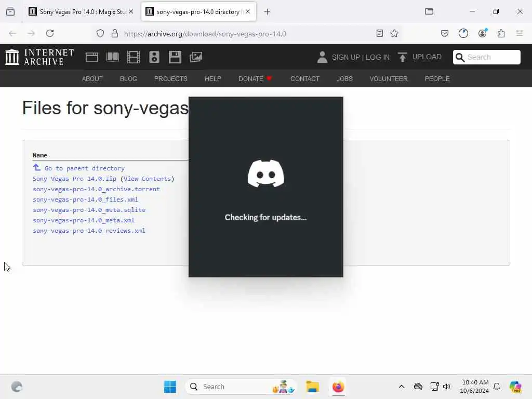The height and width of the screenshot is (399, 532).
Task: Click the Windows taskbar Search box
Action: (x=241, y=387)
